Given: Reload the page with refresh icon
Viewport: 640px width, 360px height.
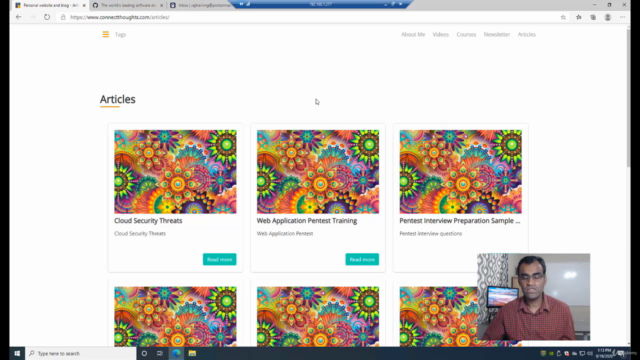Looking at the screenshot, I should pyautogui.click(x=47, y=17).
